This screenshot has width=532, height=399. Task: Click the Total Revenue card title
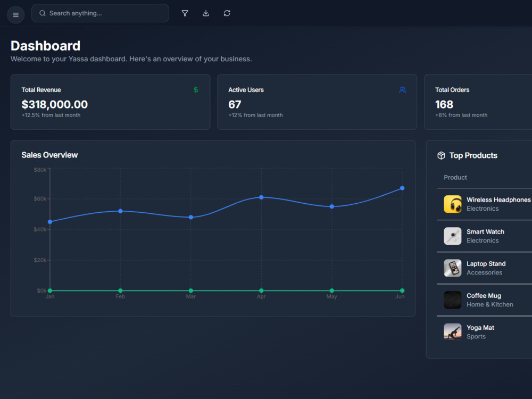[41, 90]
